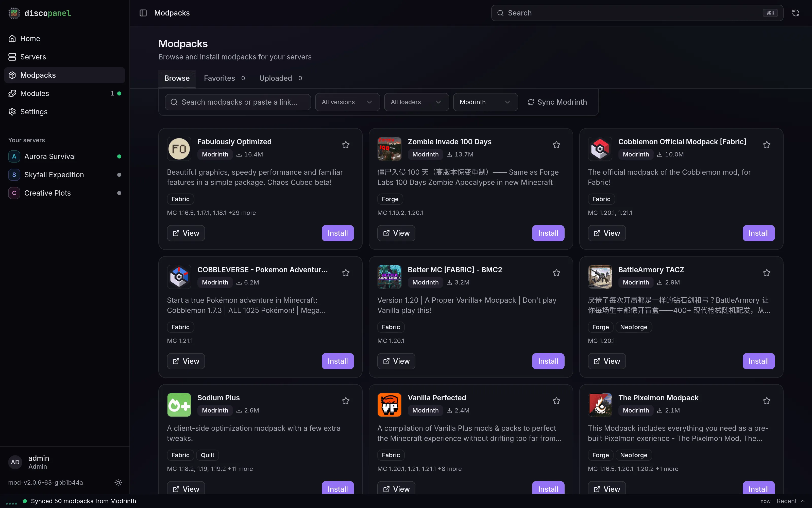Open the All loaders dropdown
The height and width of the screenshot is (508, 812).
pyautogui.click(x=416, y=102)
